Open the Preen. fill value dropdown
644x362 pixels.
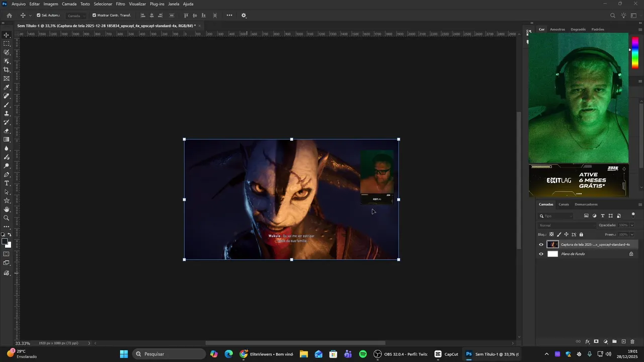click(632, 234)
